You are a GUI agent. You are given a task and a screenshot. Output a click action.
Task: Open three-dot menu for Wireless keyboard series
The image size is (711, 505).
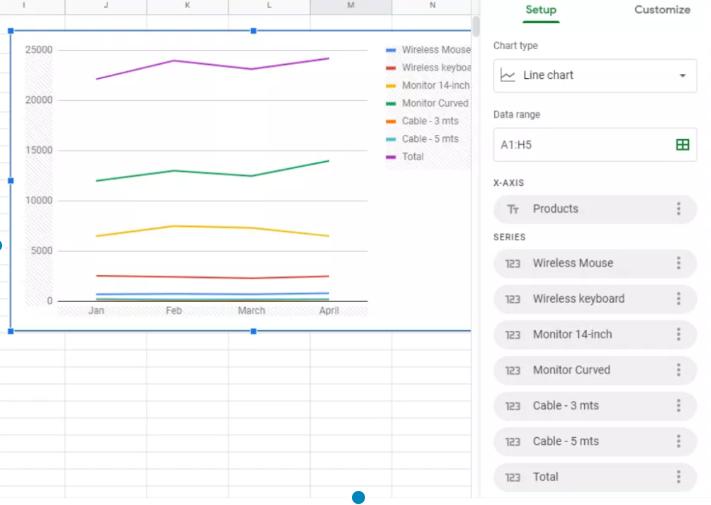[678, 299]
